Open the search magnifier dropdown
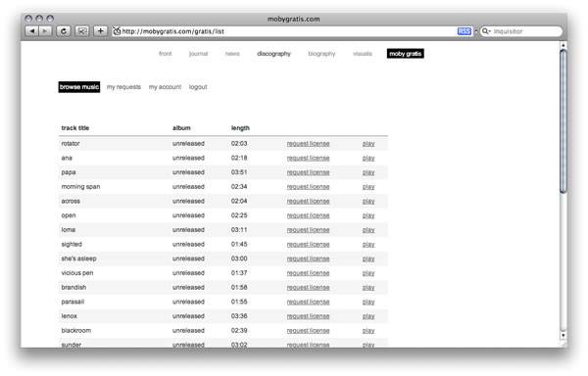588x376 pixels. click(x=486, y=31)
